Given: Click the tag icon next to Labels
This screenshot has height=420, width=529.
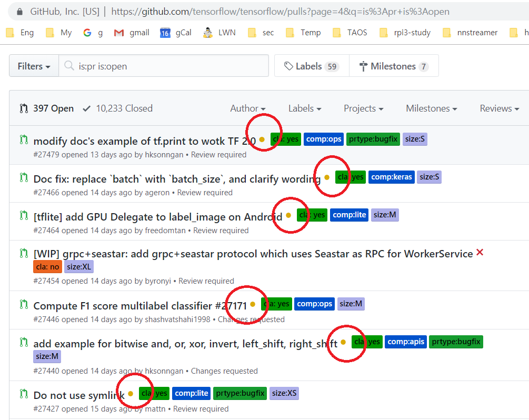Looking at the screenshot, I should click(x=288, y=65).
